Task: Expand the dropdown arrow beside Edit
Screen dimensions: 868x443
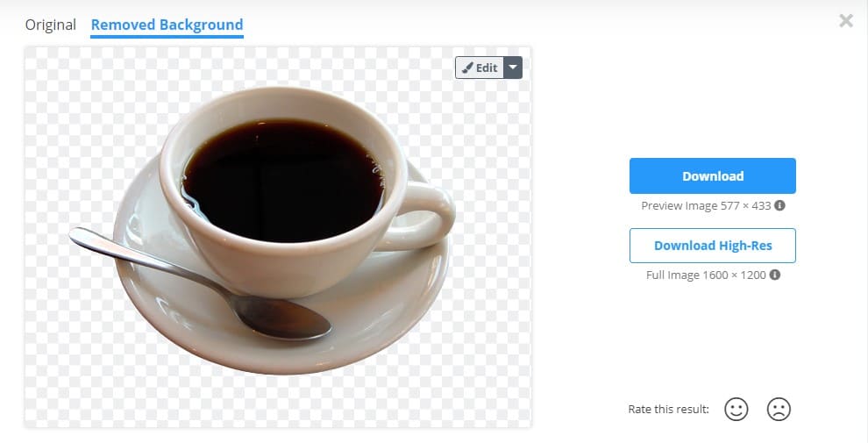Action: (x=513, y=68)
